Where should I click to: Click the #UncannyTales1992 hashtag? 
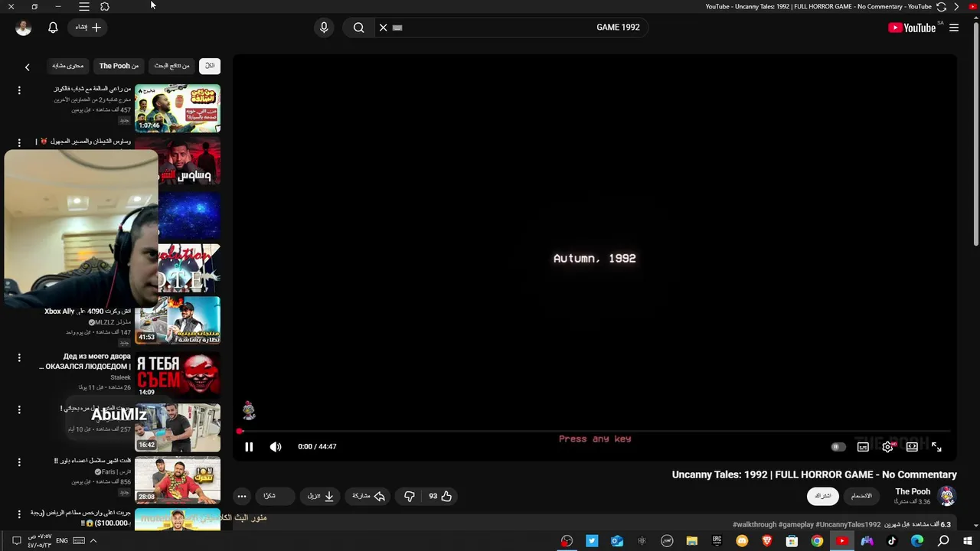tap(848, 524)
